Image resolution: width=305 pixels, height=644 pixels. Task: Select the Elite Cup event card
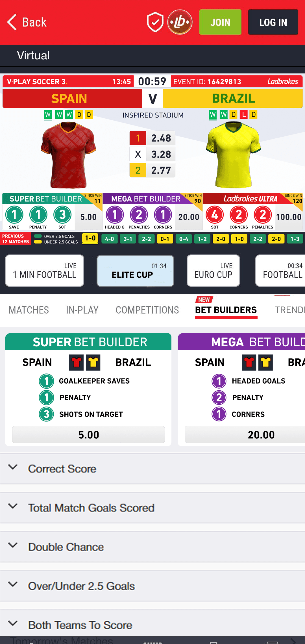tap(135, 271)
